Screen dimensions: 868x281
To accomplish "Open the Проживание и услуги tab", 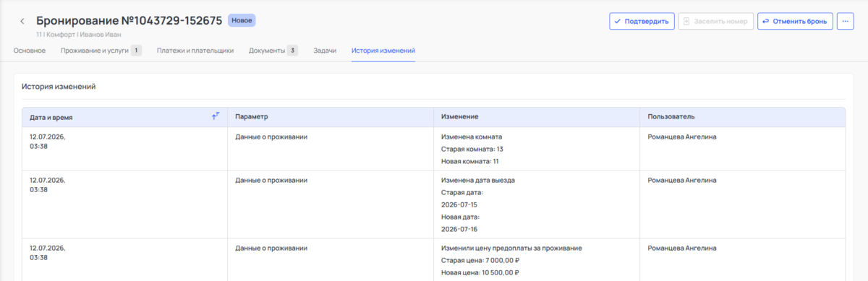I will pyautogui.click(x=101, y=51).
